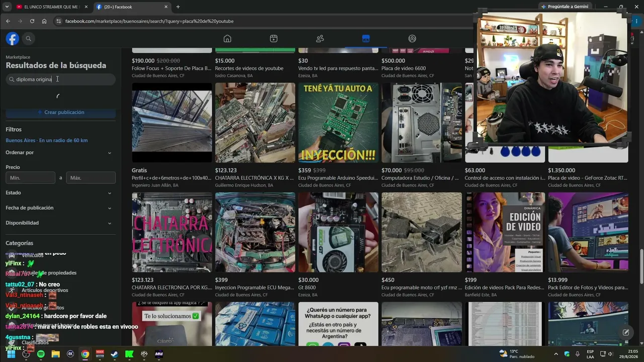Open Spotify from the taskbar
The width and height of the screenshot is (644, 362).
coord(41,354)
